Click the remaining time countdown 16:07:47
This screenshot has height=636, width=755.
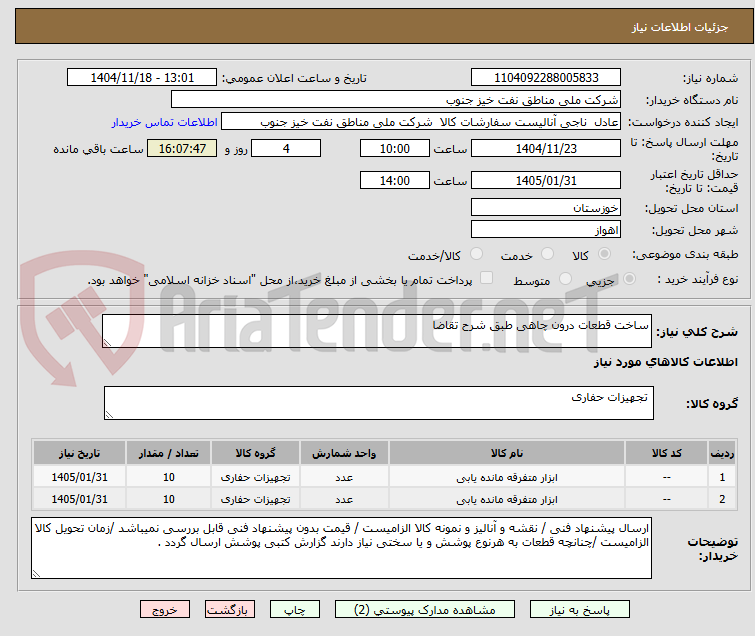[x=182, y=148]
